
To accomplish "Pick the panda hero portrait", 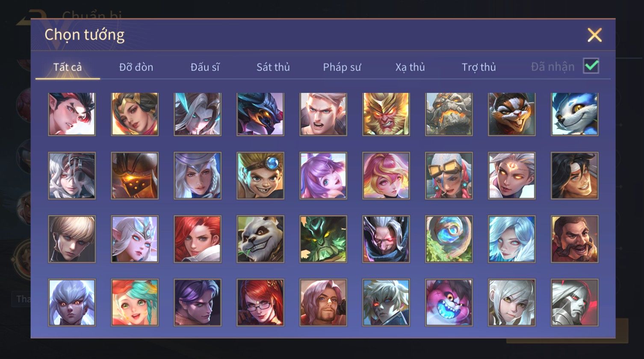I will (x=260, y=239).
